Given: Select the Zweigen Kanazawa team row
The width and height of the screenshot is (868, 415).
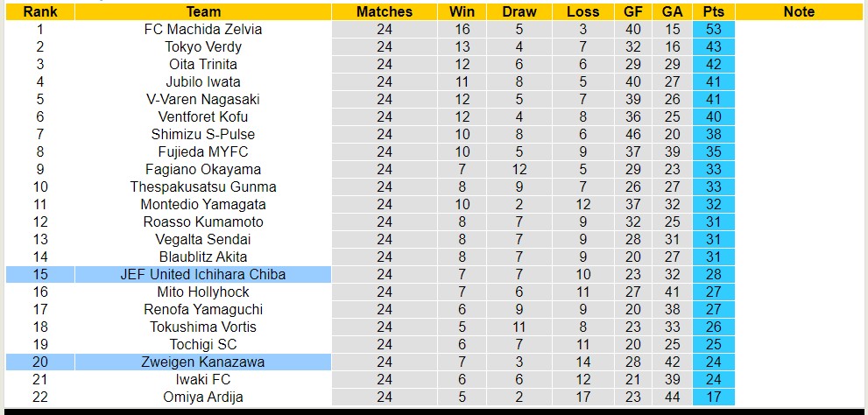Looking at the screenshot, I should coord(203,362).
